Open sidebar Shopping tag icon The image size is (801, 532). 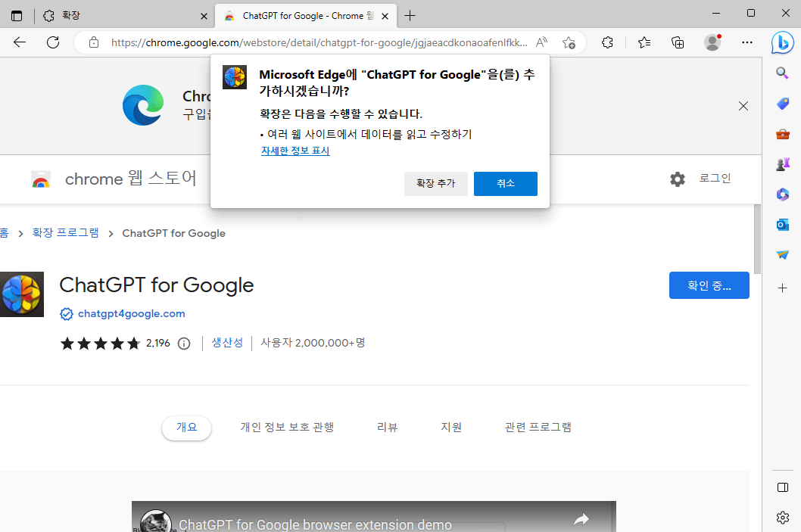pyautogui.click(x=783, y=104)
